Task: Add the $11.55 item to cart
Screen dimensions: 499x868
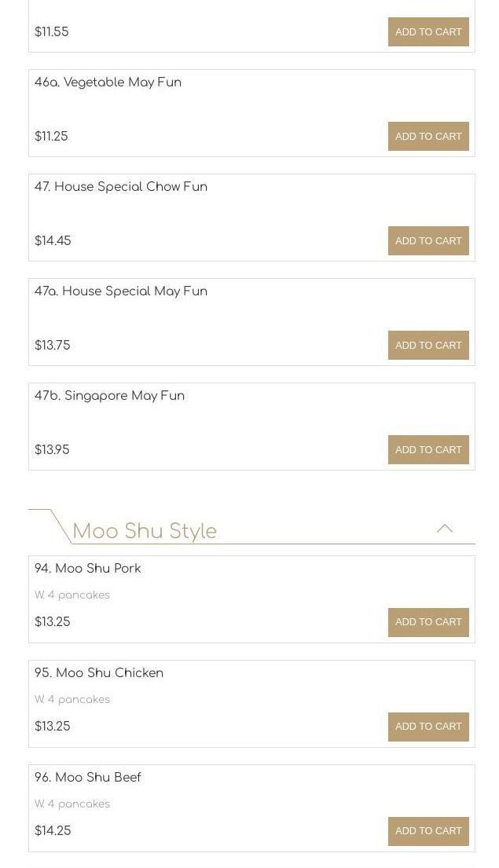Action: (x=428, y=32)
